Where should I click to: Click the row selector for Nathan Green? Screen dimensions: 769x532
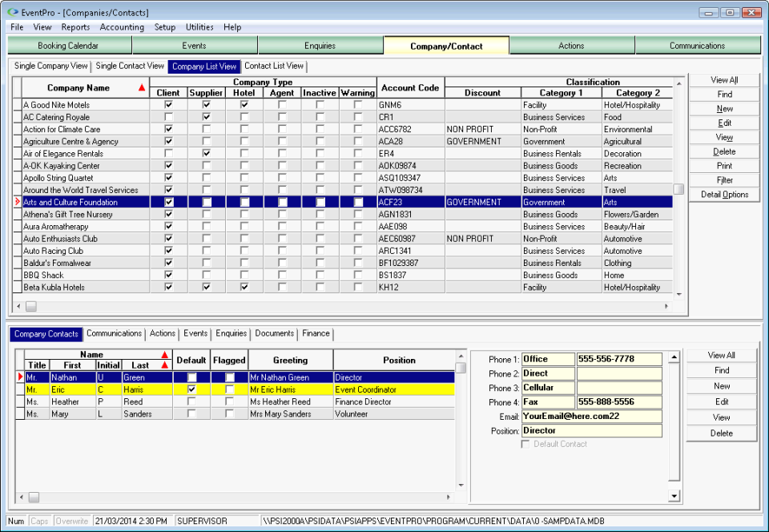point(19,377)
